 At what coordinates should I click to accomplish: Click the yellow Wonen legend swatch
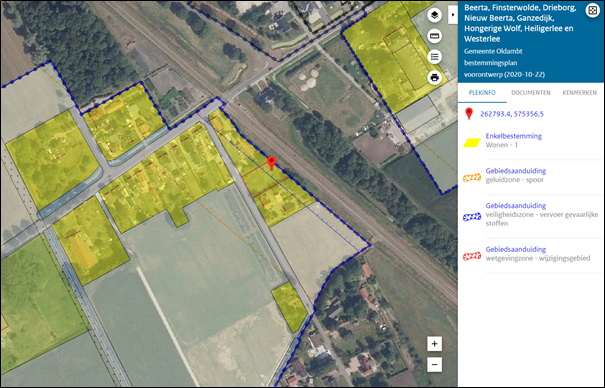click(x=472, y=143)
